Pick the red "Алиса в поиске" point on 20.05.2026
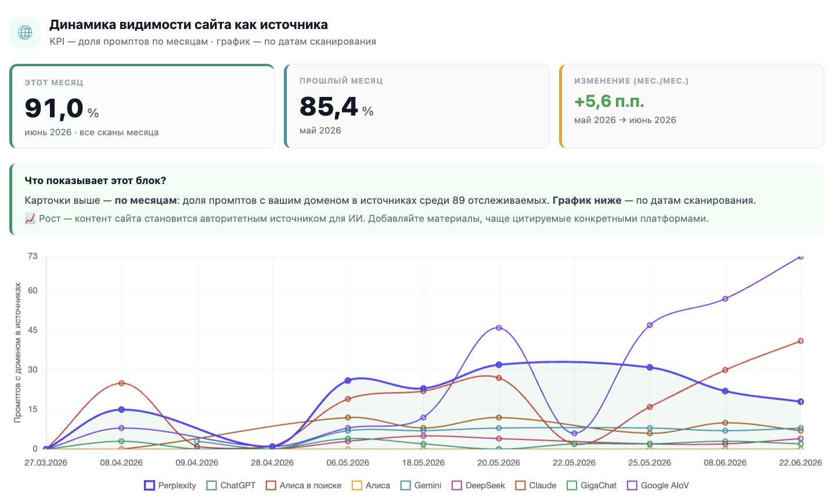Screen dimensions: 836x504 [x=499, y=378]
